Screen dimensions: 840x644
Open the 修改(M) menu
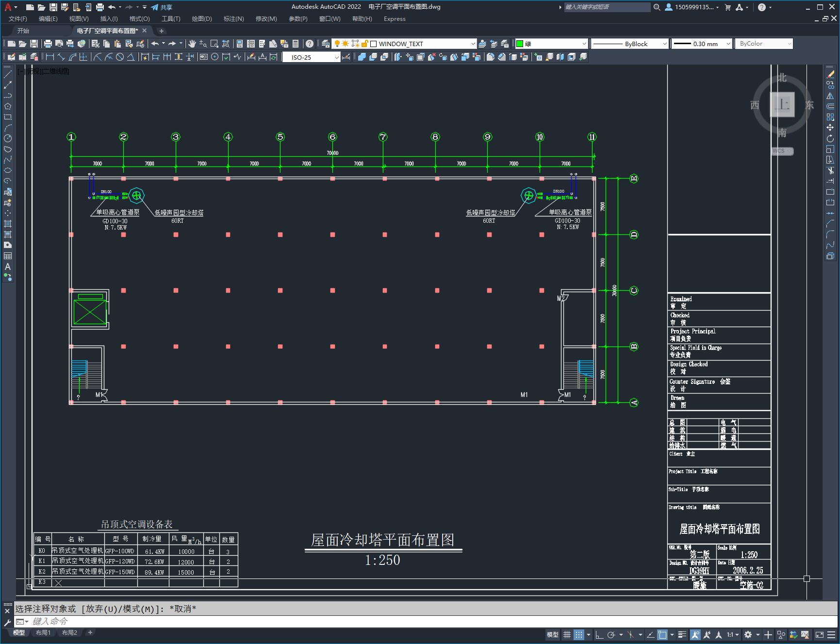[x=266, y=19]
